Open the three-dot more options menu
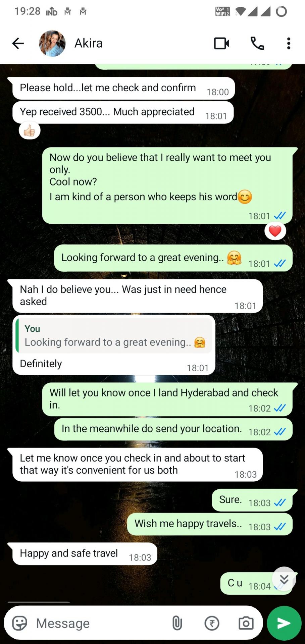Image resolution: width=305 pixels, height=644 pixels. tap(289, 43)
